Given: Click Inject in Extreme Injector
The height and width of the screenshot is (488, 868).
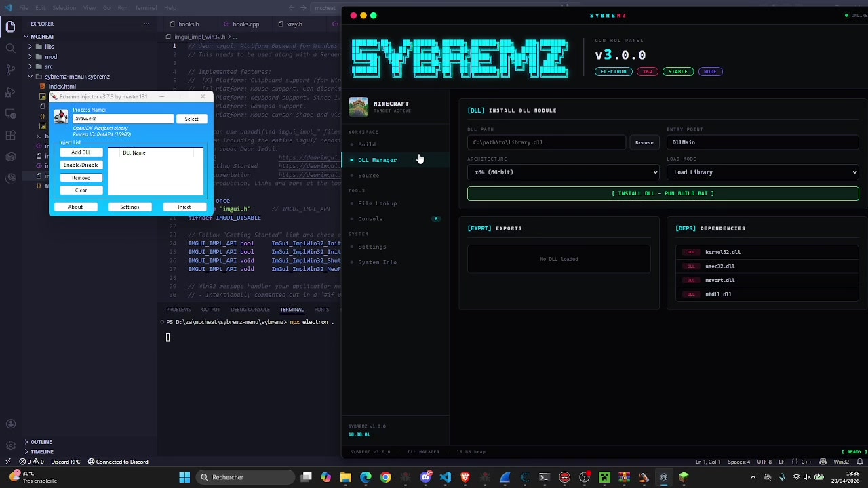Looking at the screenshot, I should click(x=184, y=207).
